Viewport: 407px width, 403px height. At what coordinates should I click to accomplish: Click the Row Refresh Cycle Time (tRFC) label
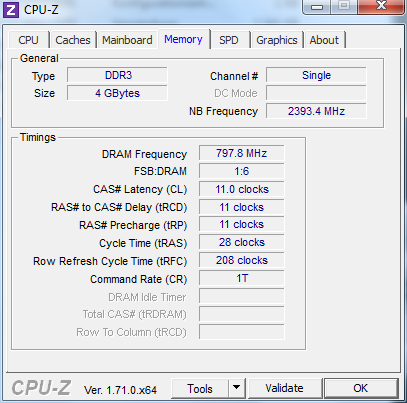point(110,261)
